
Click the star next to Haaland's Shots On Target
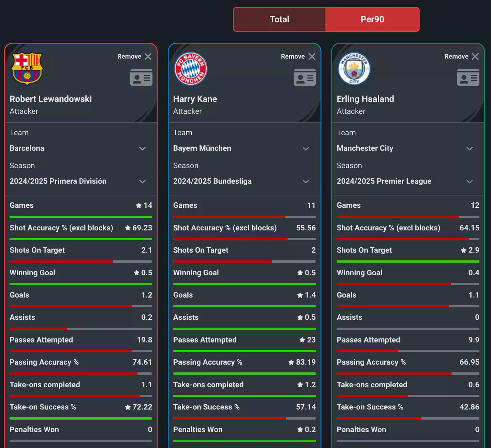pyautogui.click(x=463, y=250)
